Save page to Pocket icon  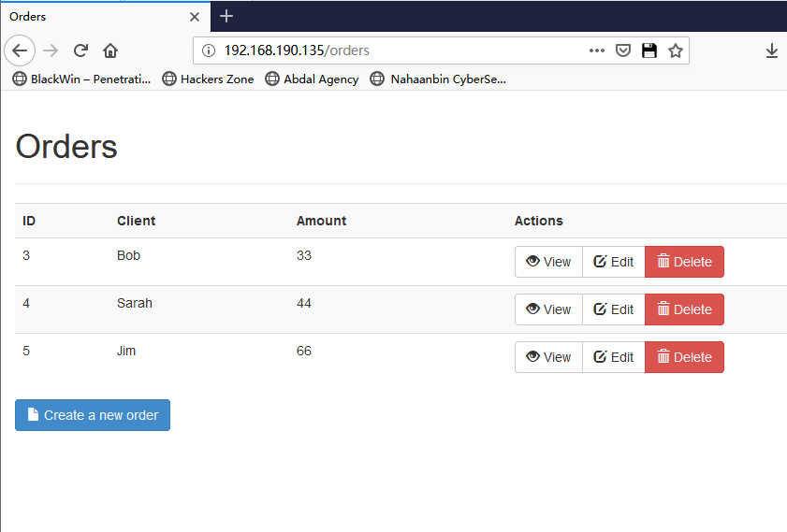tap(623, 50)
